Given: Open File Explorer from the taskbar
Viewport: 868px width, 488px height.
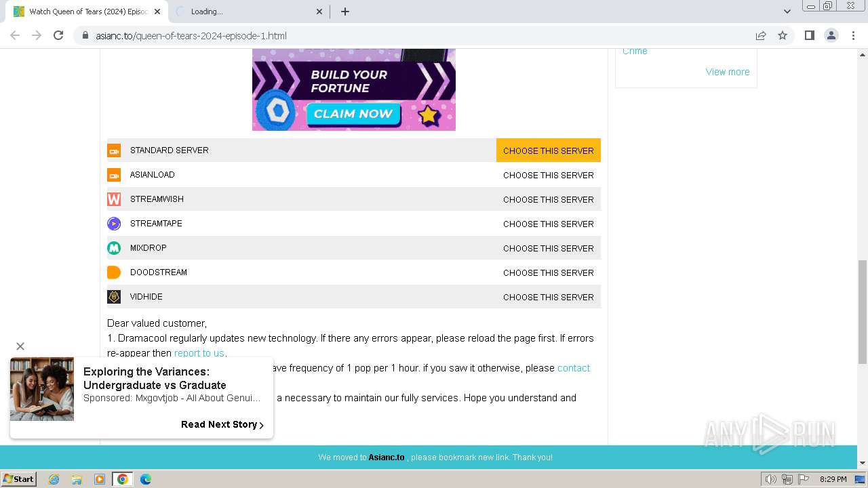Looking at the screenshot, I should coord(77,479).
